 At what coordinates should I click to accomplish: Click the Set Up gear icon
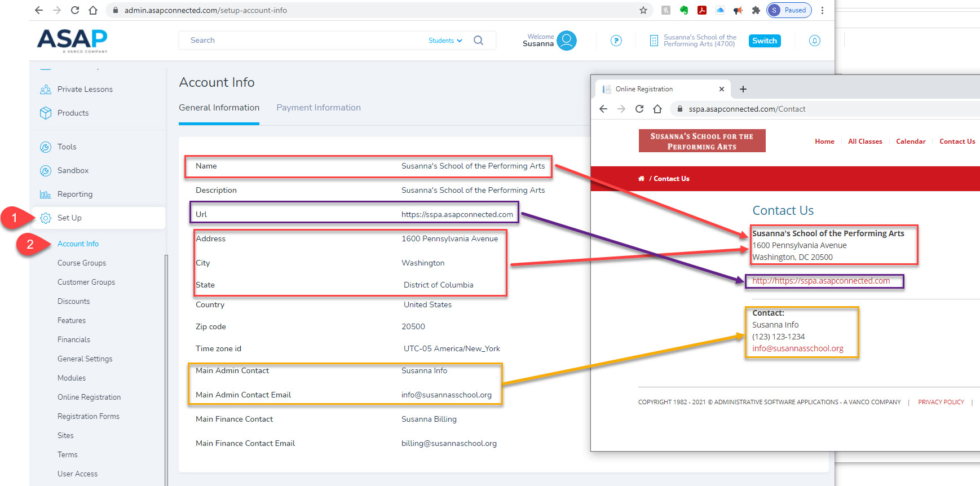click(x=46, y=218)
